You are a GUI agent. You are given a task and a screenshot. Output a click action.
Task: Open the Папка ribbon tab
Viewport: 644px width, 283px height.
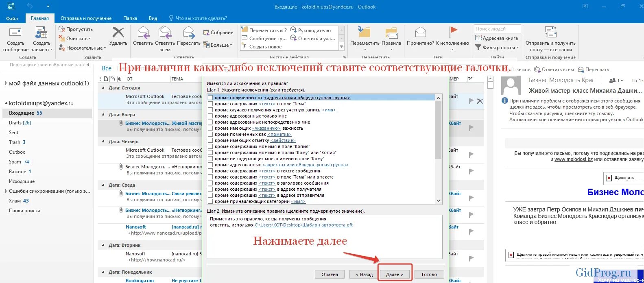tap(130, 18)
